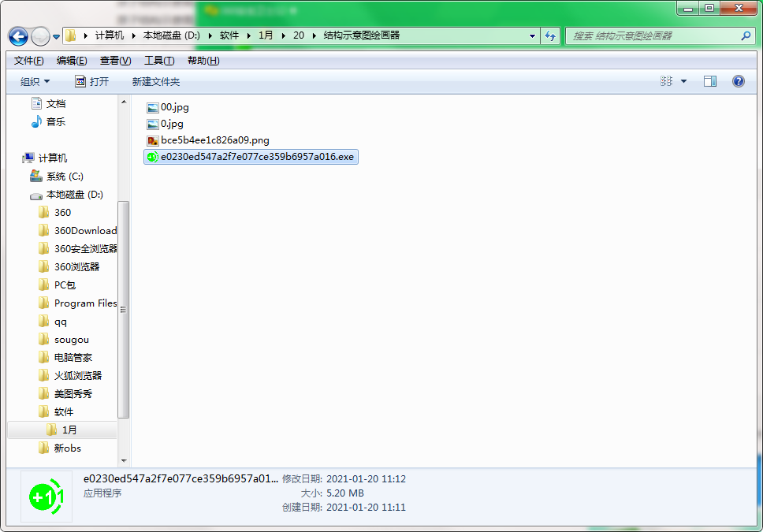The width and height of the screenshot is (763, 532).
Task: Select 系统 (C:) drive in sidebar
Action: (64, 177)
